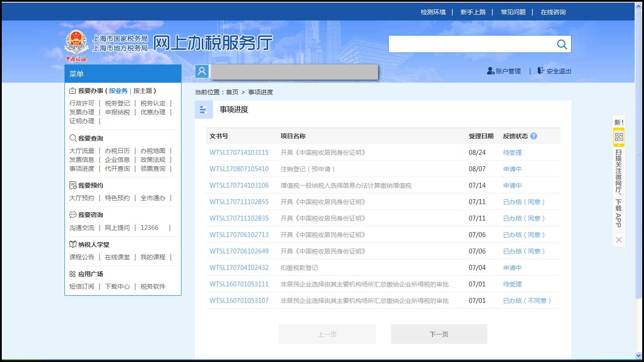The height and width of the screenshot is (362, 644).
Task: Open 申报纳税 in the menu
Action: 117,112
